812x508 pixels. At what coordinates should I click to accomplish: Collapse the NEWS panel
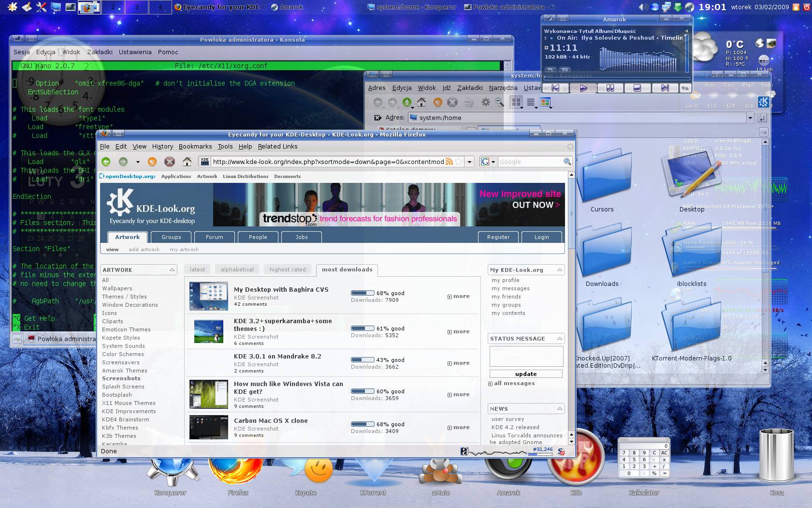click(560, 409)
